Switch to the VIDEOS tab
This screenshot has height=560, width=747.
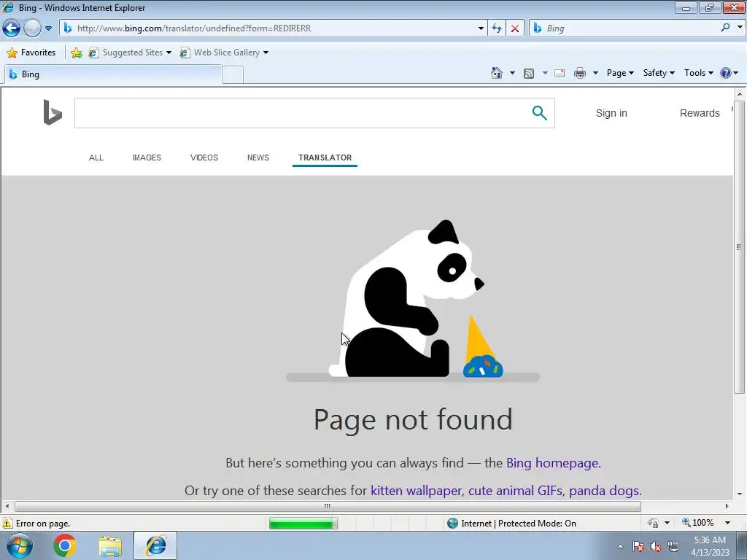coord(204,157)
